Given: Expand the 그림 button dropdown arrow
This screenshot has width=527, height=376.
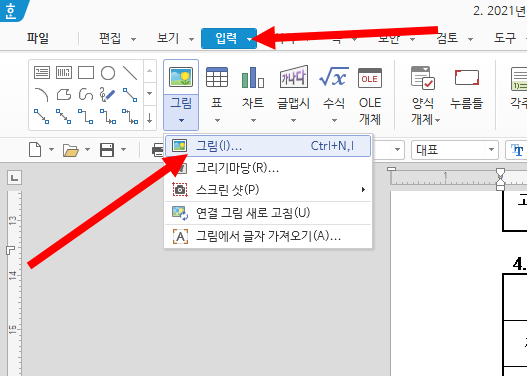Looking at the screenshot, I should (181, 120).
